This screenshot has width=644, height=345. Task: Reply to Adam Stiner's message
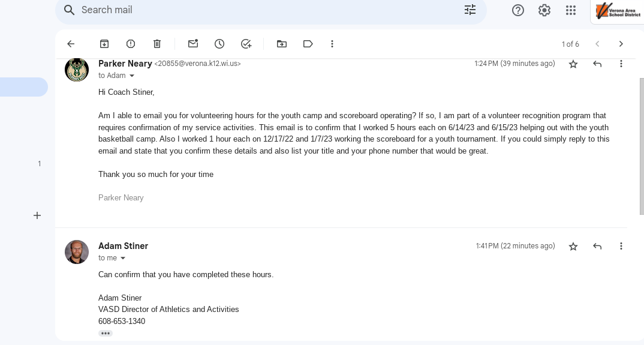597,246
